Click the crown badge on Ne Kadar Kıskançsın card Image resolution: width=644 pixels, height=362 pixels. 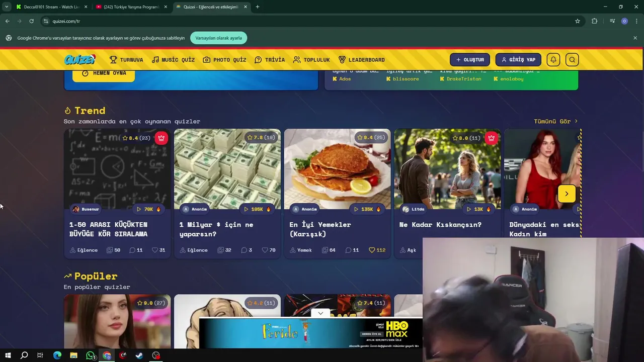coord(492,138)
